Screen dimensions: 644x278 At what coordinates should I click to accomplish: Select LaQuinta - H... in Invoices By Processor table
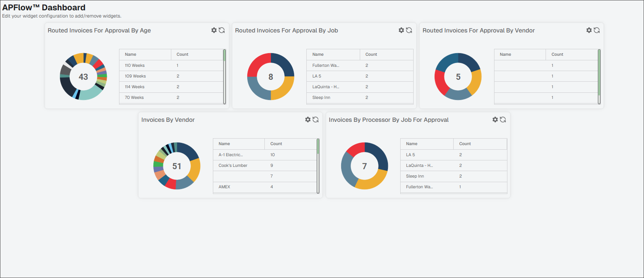(454, 165)
